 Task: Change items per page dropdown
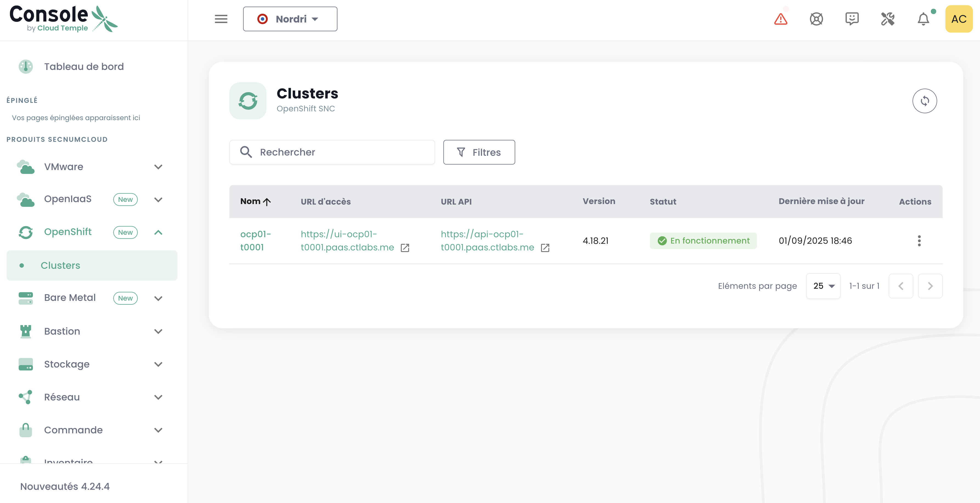click(x=823, y=286)
